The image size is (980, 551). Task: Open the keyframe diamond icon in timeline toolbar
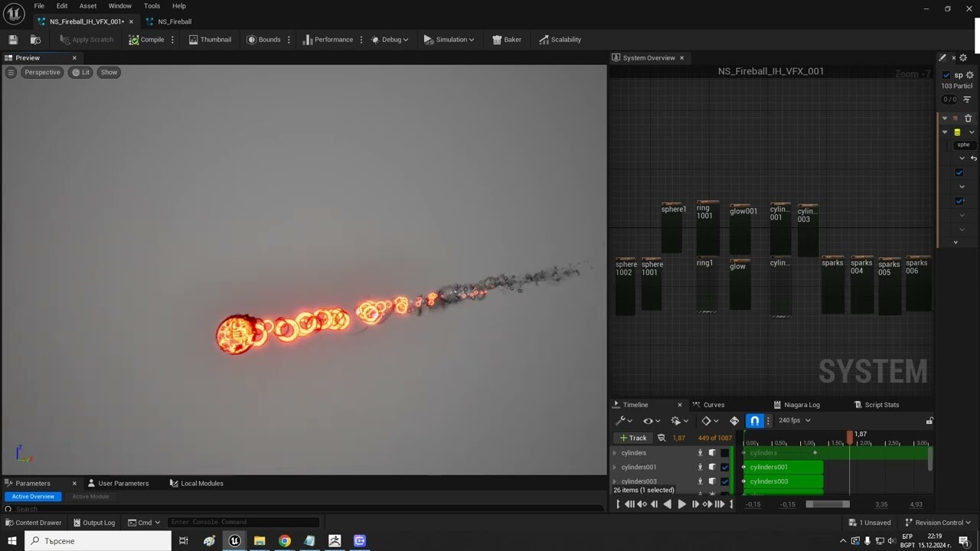(x=706, y=420)
